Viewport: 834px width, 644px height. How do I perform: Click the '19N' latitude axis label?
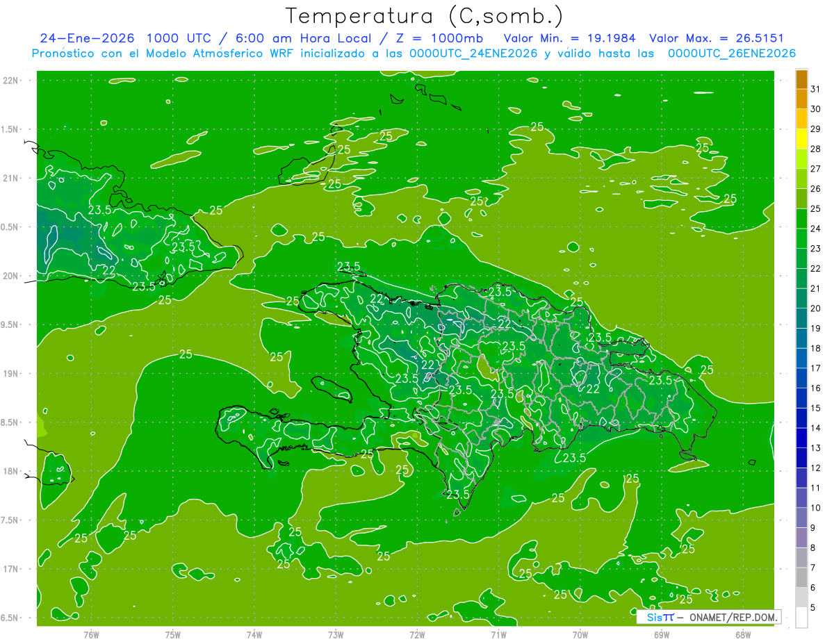point(10,374)
